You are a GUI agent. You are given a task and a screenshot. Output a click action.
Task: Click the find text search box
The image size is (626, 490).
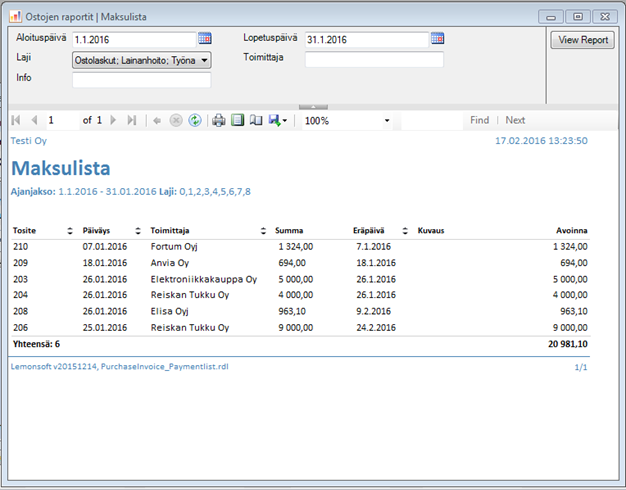432,120
